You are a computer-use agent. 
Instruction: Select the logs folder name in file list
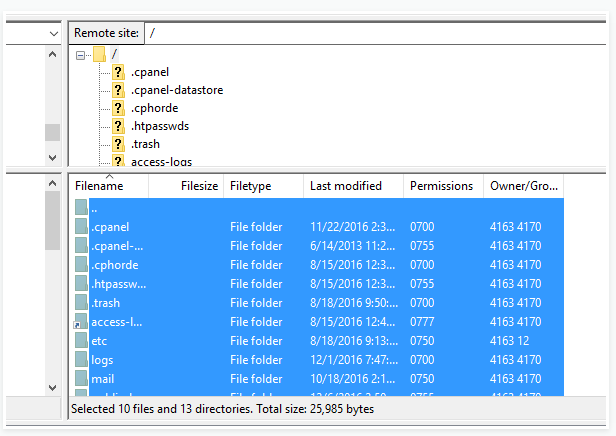(x=102, y=360)
